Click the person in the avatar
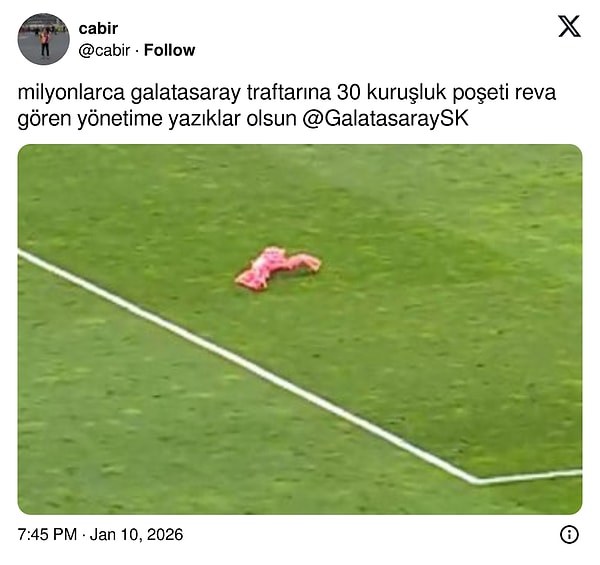Viewport: 600px width, 565px height. click(x=45, y=43)
